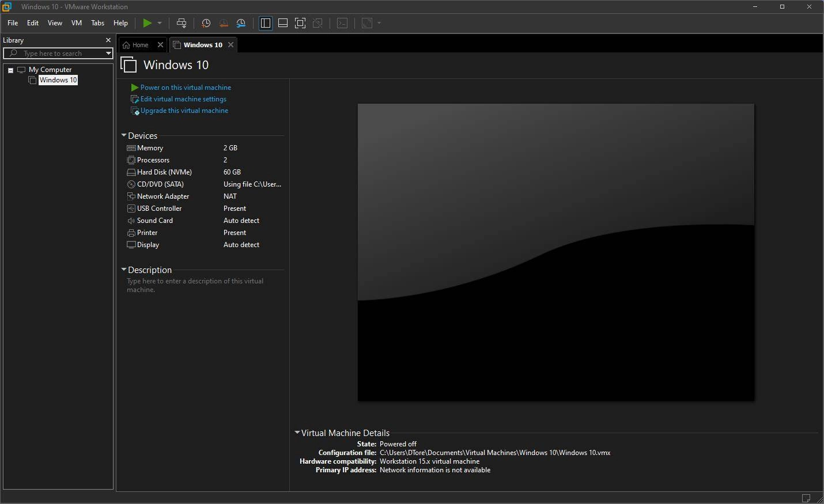Click Edit virtual machine settings icon
824x504 pixels.
point(135,99)
